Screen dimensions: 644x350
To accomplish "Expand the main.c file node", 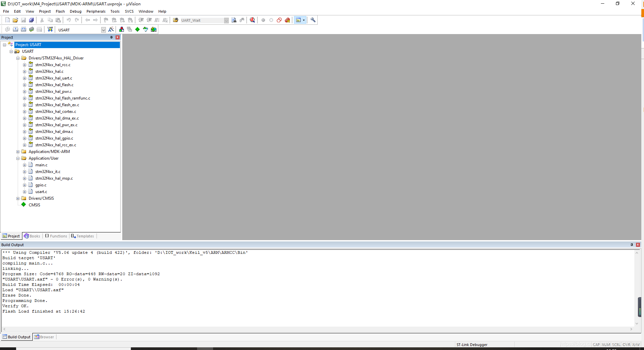I will click(24, 165).
